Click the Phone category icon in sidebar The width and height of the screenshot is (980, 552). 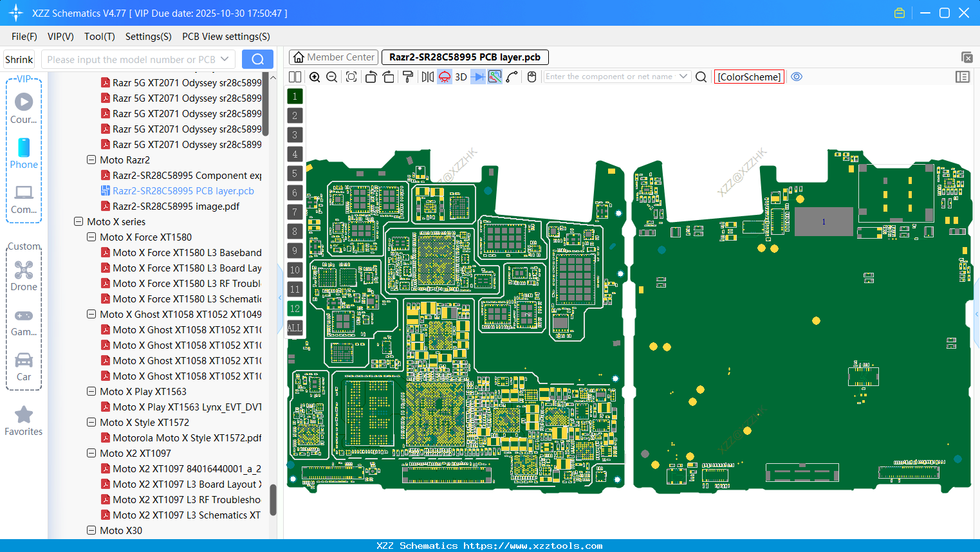point(23,148)
